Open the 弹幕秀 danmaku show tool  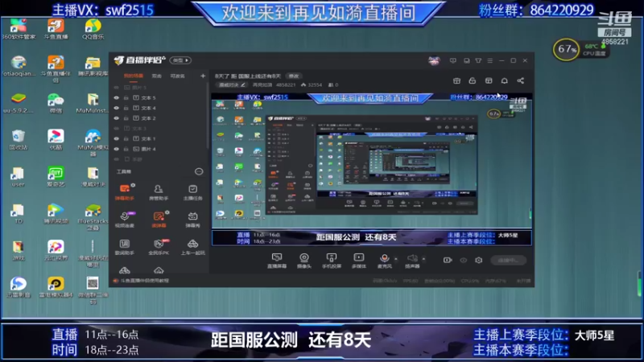pyautogui.click(x=192, y=219)
